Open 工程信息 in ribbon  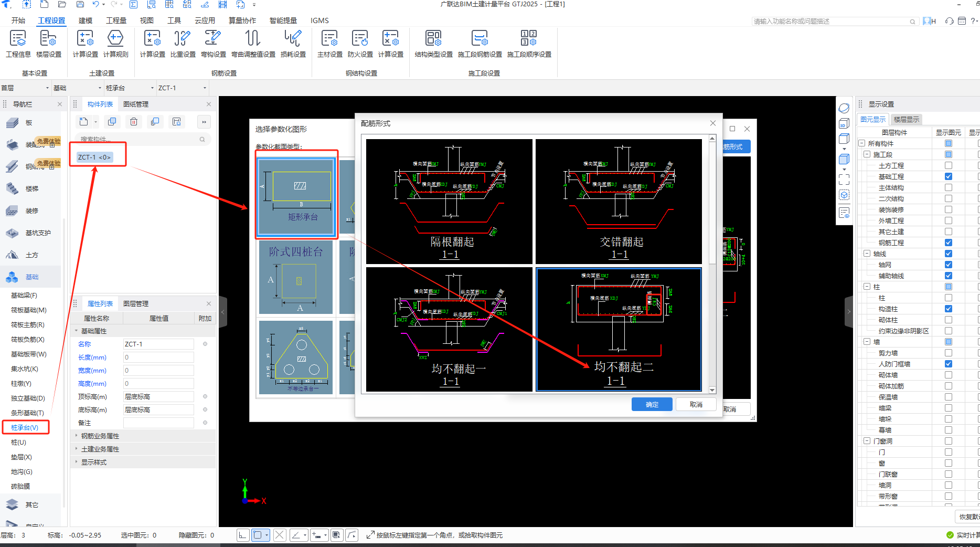[x=18, y=44]
